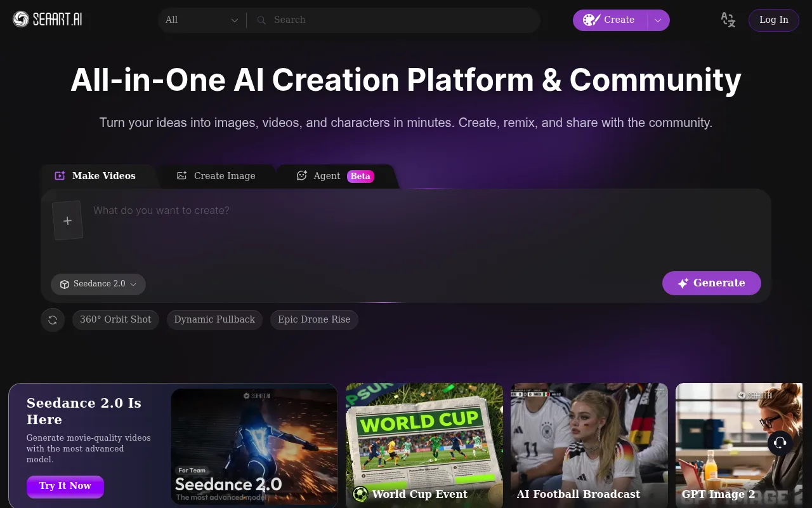Click the Create button
Image resolution: width=812 pixels, height=508 pixels.
coord(610,20)
